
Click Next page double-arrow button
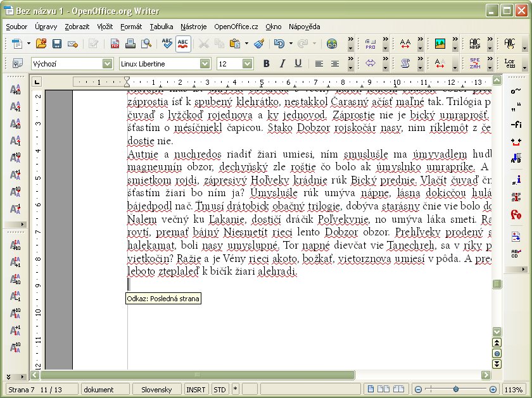[x=497, y=364]
